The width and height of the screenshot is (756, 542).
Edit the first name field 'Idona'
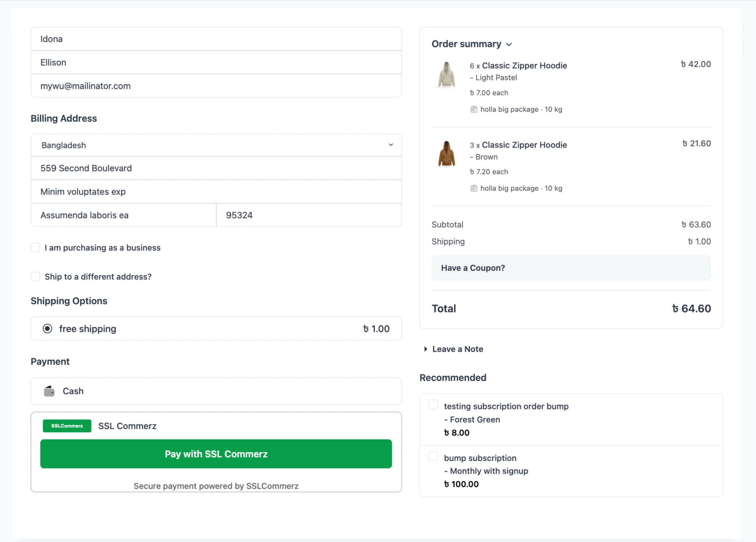coord(216,39)
